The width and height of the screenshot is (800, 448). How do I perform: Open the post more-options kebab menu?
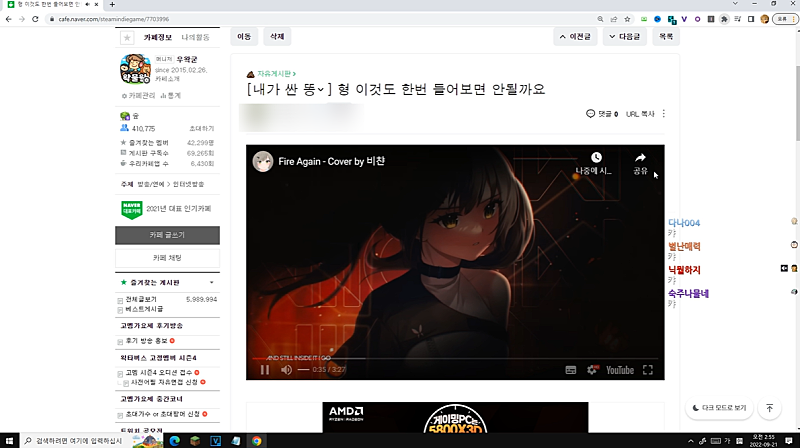[664, 114]
